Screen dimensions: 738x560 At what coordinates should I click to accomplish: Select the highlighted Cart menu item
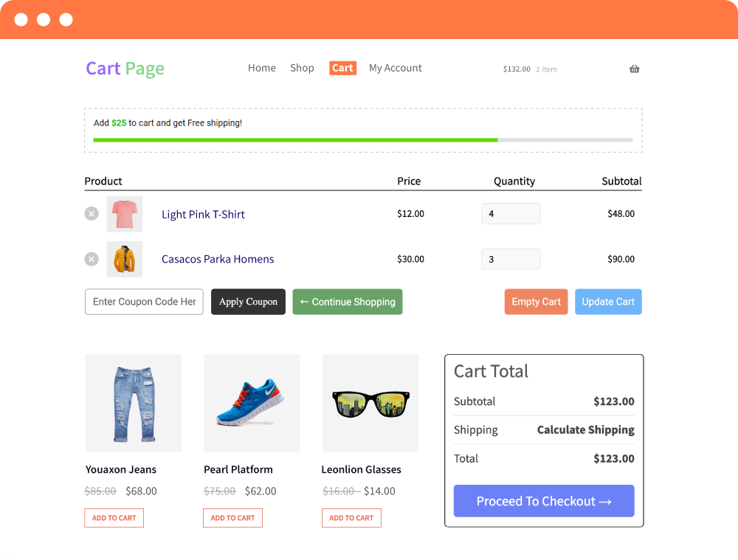tap(342, 68)
